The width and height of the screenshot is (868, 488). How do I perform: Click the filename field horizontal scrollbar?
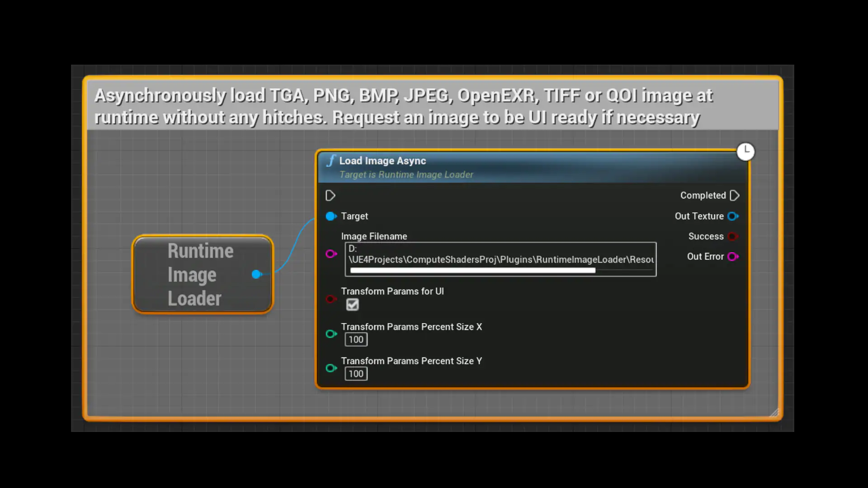(x=472, y=271)
